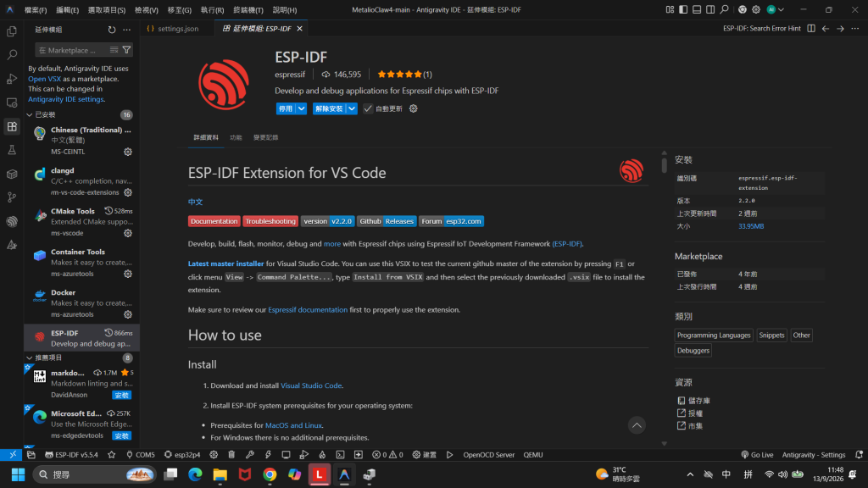868x488 pixels.
Task: Refresh the extensions list
Action: point(112,30)
